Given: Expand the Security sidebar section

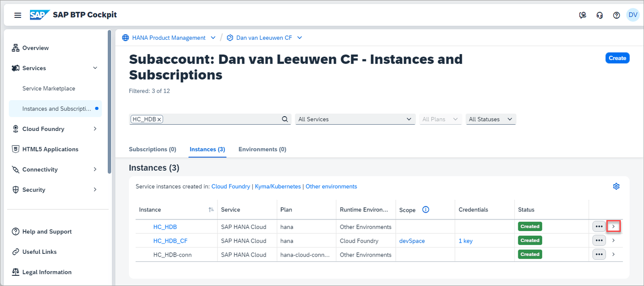Looking at the screenshot, I should tap(95, 189).
